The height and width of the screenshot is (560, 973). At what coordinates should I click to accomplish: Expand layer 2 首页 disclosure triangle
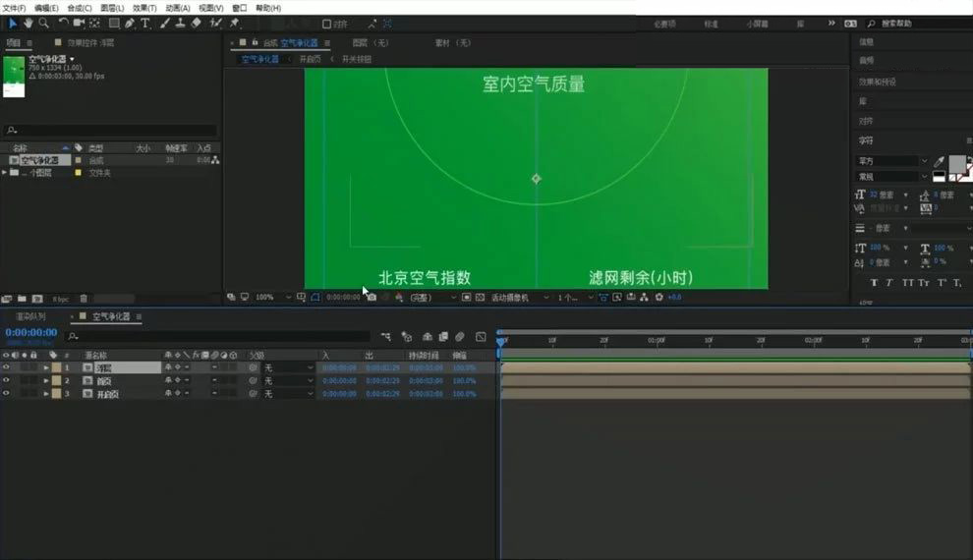tap(46, 381)
